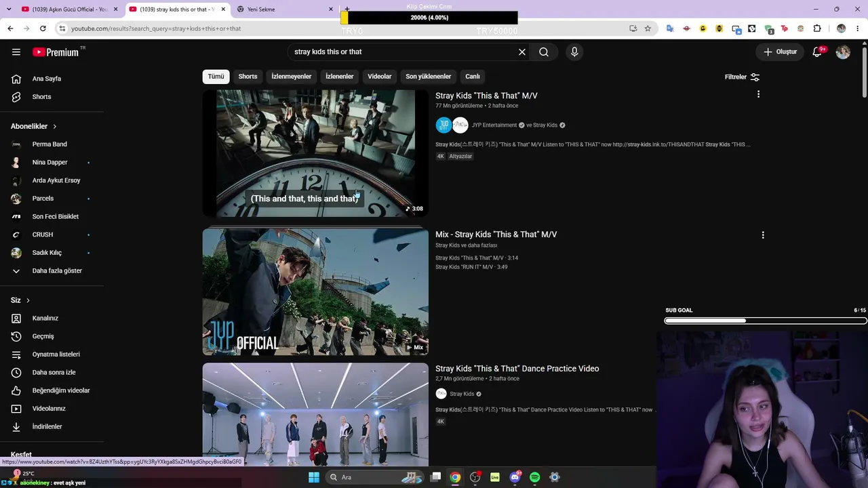Play the clock thumbnail M/V video
This screenshot has width=868, height=488.
(x=315, y=153)
